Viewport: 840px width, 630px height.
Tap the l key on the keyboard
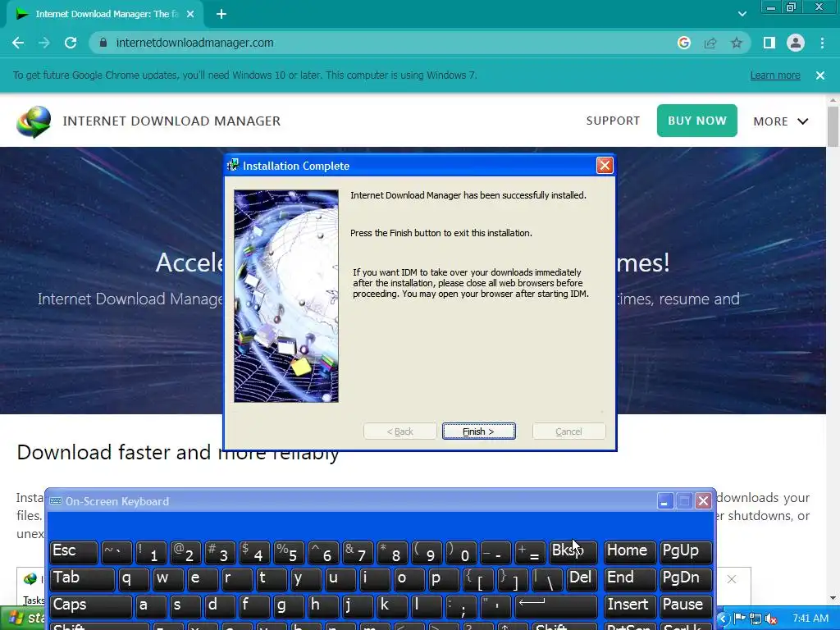[x=427, y=606]
